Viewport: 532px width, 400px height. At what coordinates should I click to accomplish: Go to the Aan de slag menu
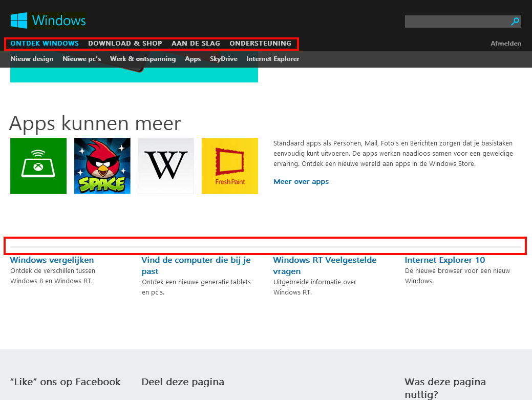coord(196,44)
